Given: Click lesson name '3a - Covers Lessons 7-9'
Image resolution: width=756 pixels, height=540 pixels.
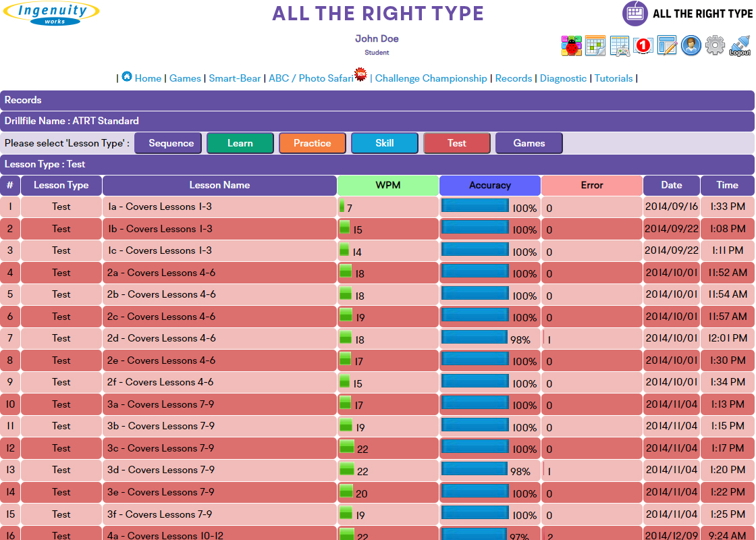Looking at the screenshot, I should tap(161, 404).
